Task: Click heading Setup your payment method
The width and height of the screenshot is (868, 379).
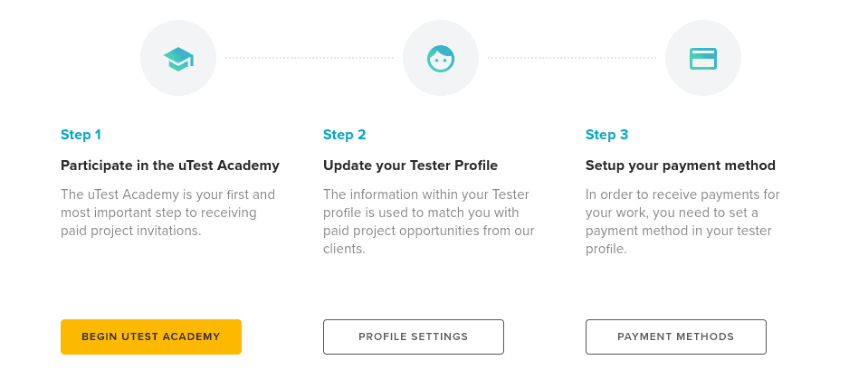Action: coord(681,166)
